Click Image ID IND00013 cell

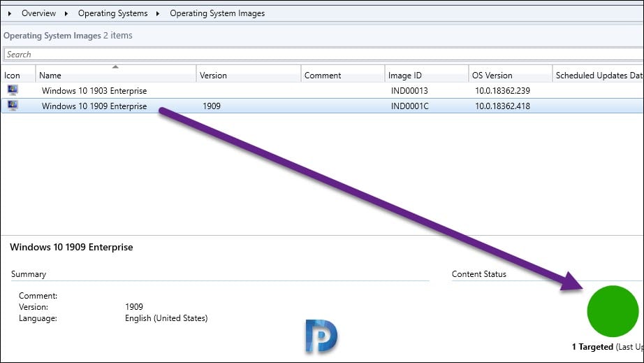(409, 90)
